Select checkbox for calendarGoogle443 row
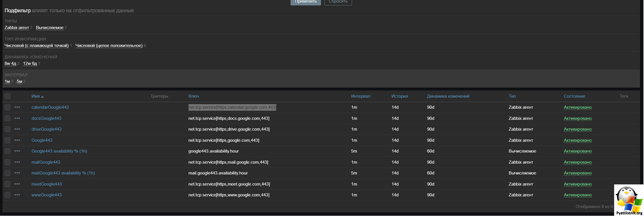 pos(7,107)
